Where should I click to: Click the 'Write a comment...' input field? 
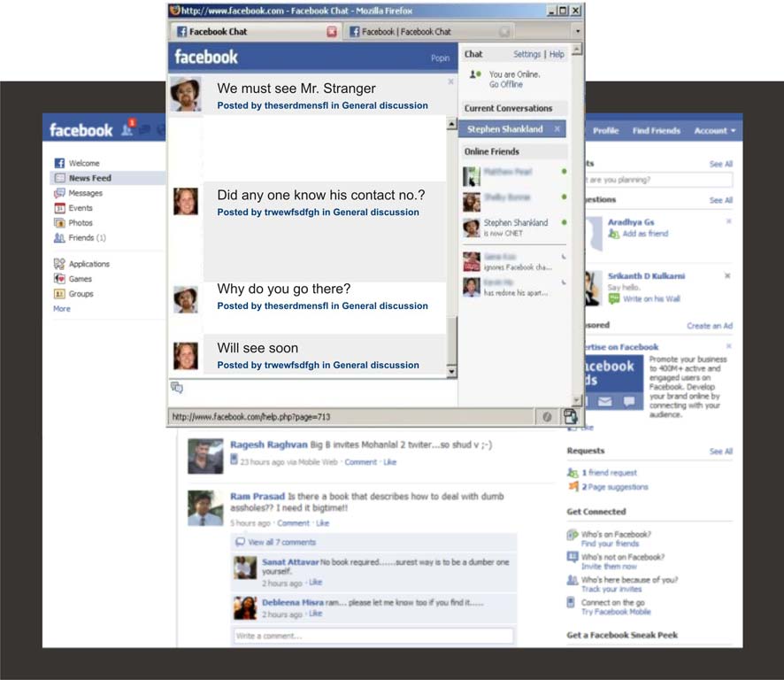[373, 636]
